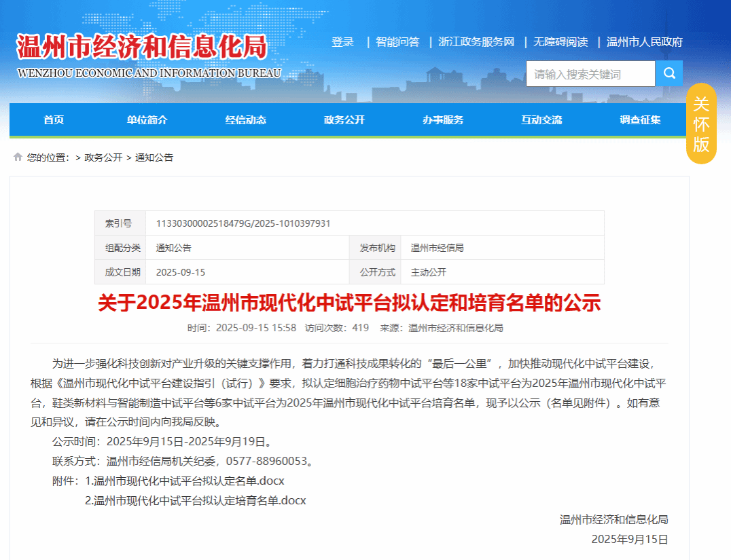The image size is (731, 560).
Task: Open the 登录 login link
Action: 342,42
